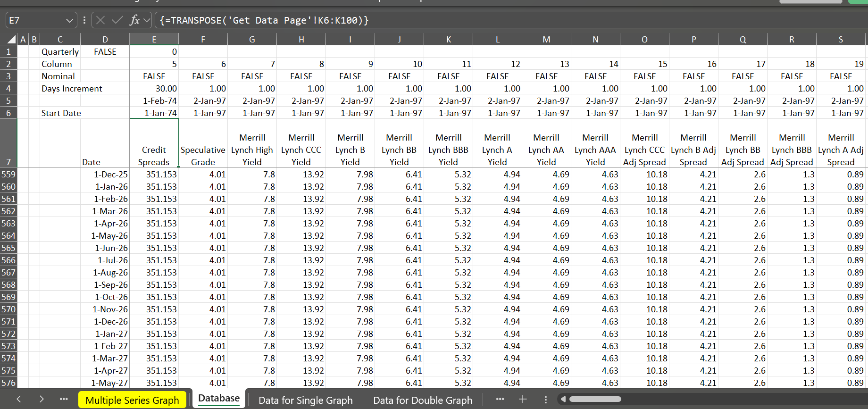
Task: Select the Merrill Lynch BBB Adj Spread header
Action: click(x=792, y=143)
